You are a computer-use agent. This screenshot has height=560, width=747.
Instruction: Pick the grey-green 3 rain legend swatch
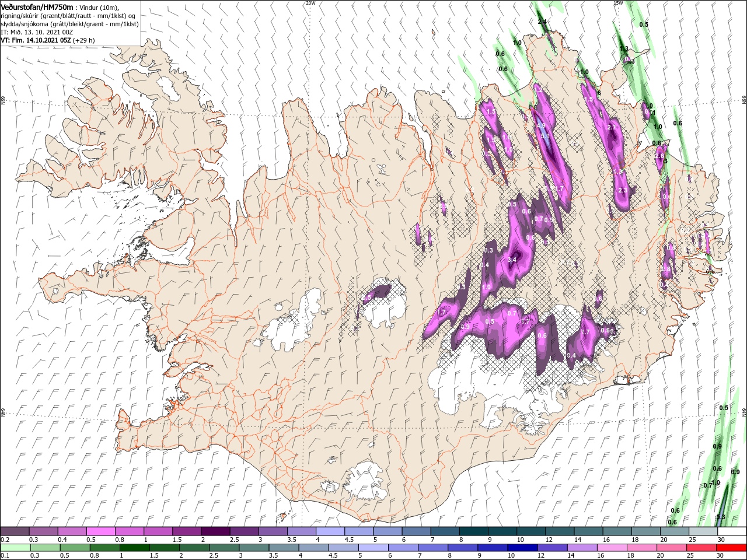pyautogui.click(x=254, y=548)
